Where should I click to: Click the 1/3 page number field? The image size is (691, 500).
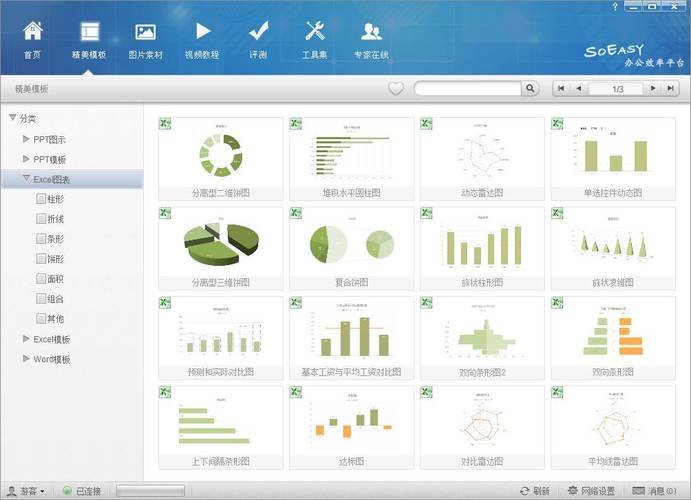[x=617, y=89]
